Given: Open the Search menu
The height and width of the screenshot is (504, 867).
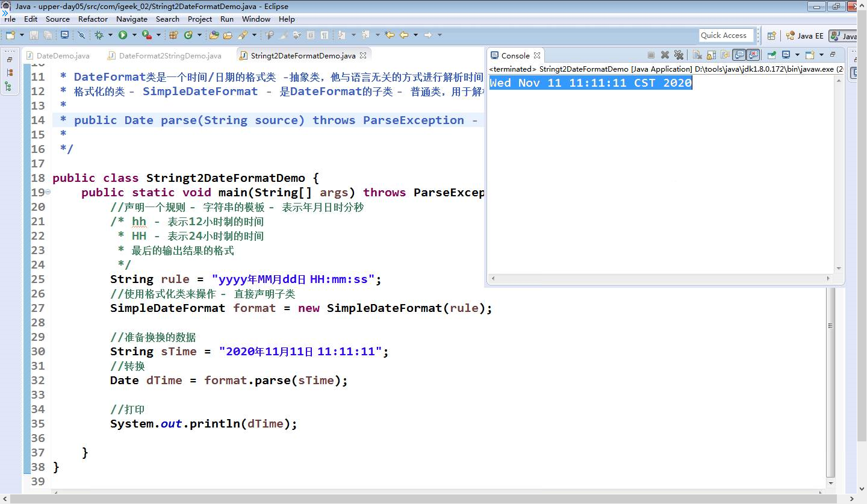Looking at the screenshot, I should (x=167, y=19).
